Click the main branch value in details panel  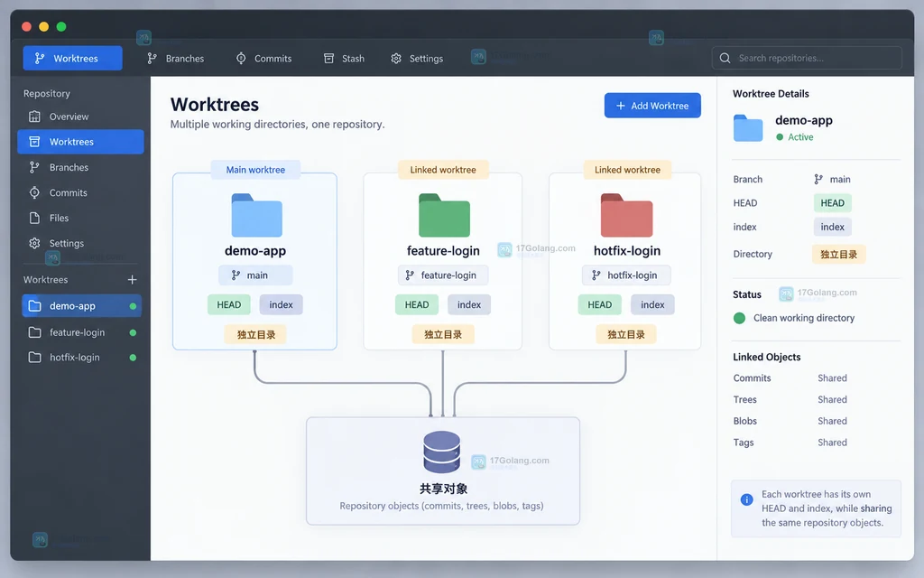pyautogui.click(x=832, y=180)
